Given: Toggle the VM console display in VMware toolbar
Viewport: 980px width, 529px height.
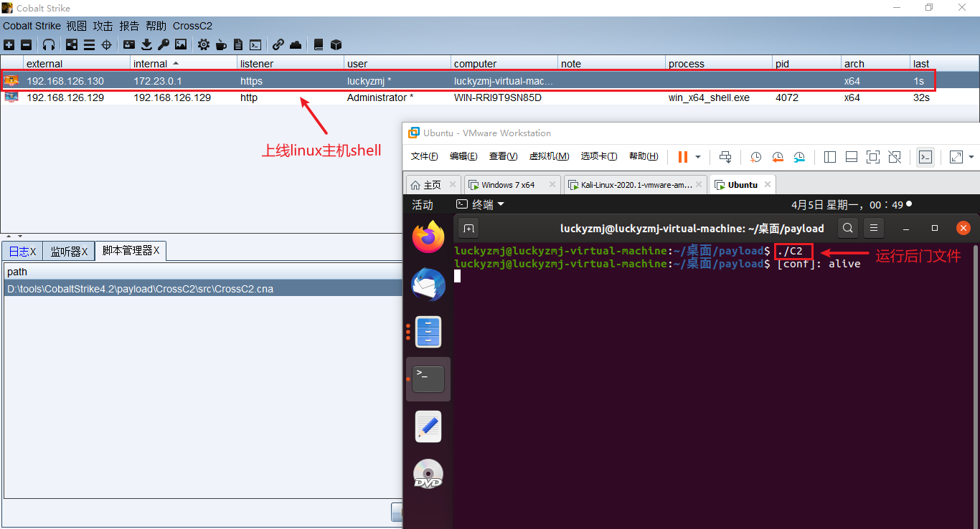Looking at the screenshot, I should 925,157.
